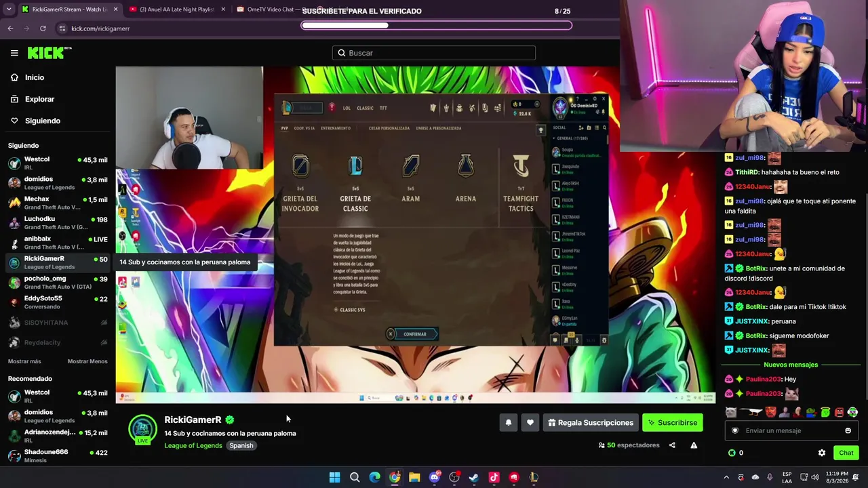The width and height of the screenshot is (868, 488).
Task: Report the stream using warning icon
Action: (694, 445)
